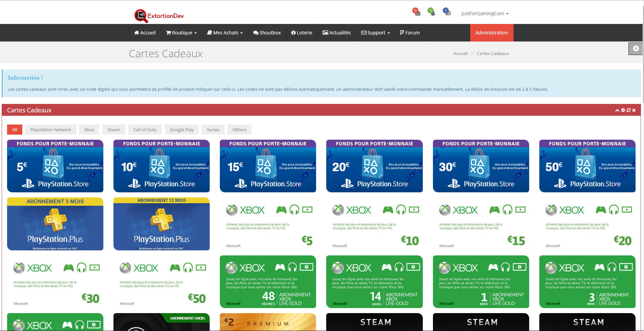Select the €2 Premium card
The width and height of the screenshot is (644, 331).
click(x=268, y=322)
